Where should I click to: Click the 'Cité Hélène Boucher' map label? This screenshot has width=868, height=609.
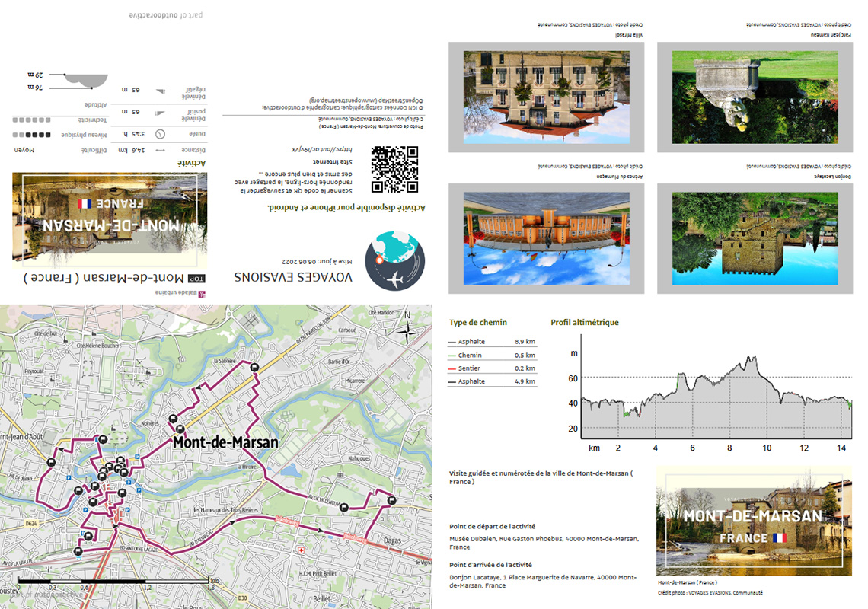[97, 346]
